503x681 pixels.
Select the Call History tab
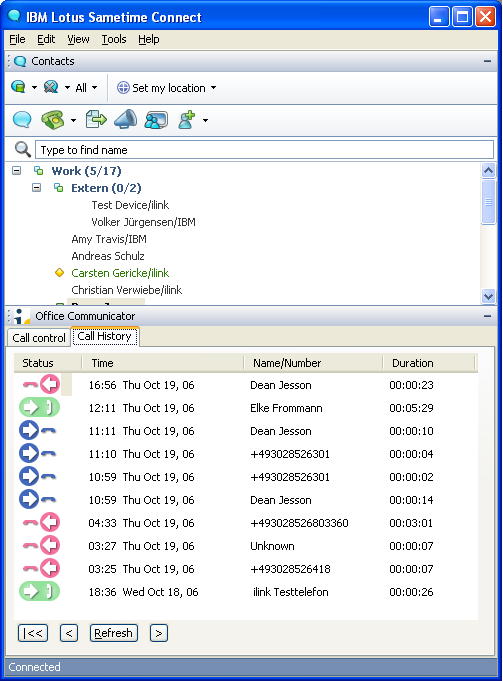pos(105,336)
